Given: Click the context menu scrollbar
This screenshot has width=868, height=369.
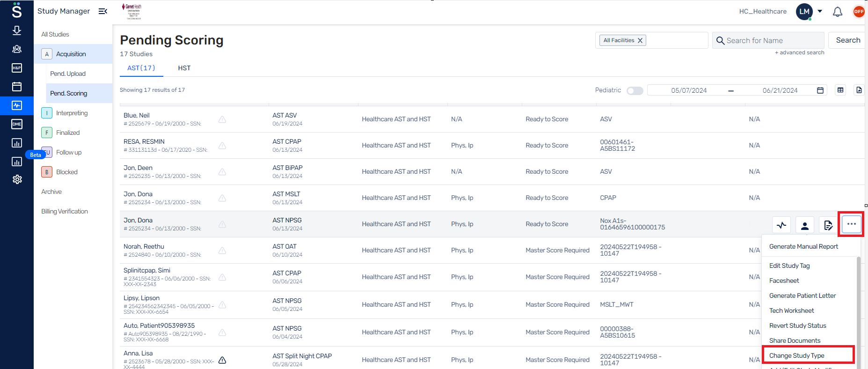Looking at the screenshot, I should pos(858,312).
